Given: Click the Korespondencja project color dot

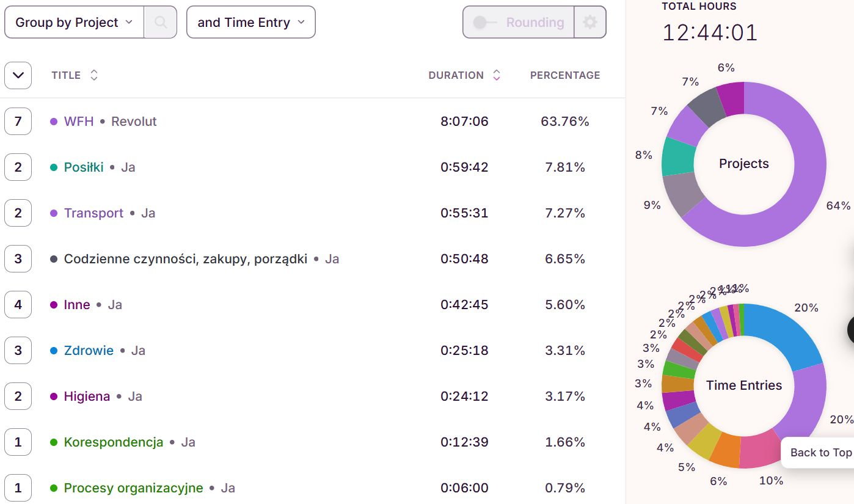Looking at the screenshot, I should (54, 442).
